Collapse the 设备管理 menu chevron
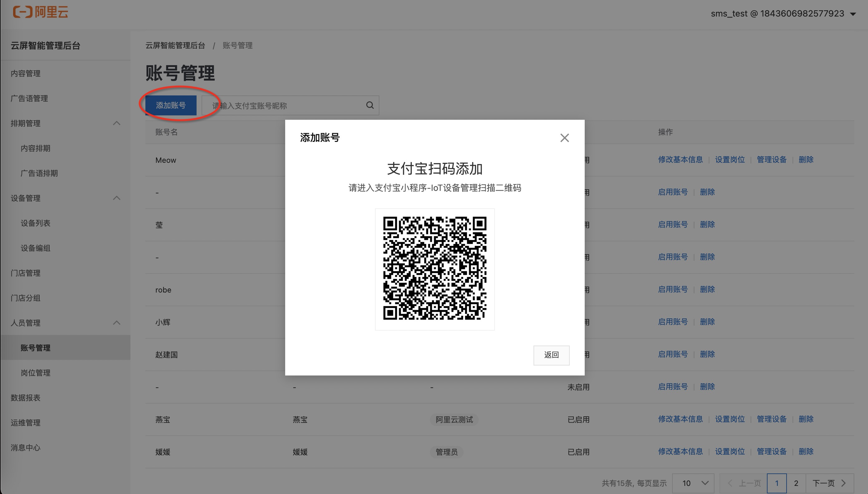The height and width of the screenshot is (494, 868). tap(116, 198)
